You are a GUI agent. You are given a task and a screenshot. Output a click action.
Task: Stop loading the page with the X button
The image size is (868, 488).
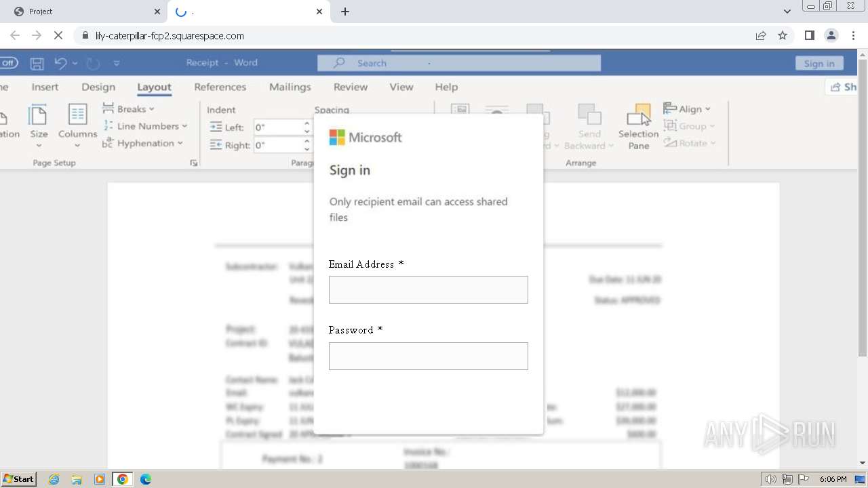tap(58, 35)
